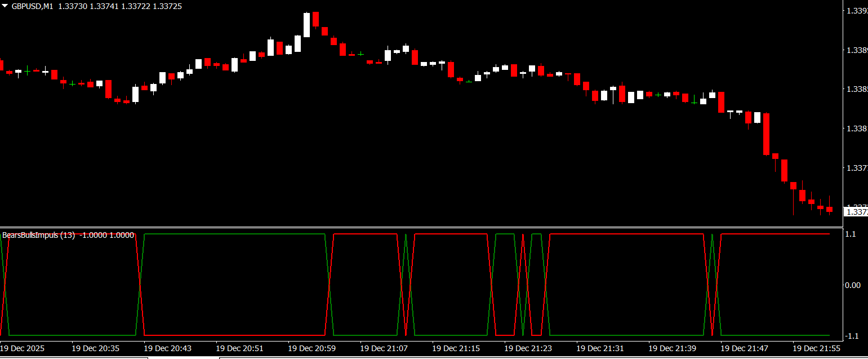Select the 19 Dec 20:43 time marker
The height and width of the screenshot is (359, 868).
(167, 349)
